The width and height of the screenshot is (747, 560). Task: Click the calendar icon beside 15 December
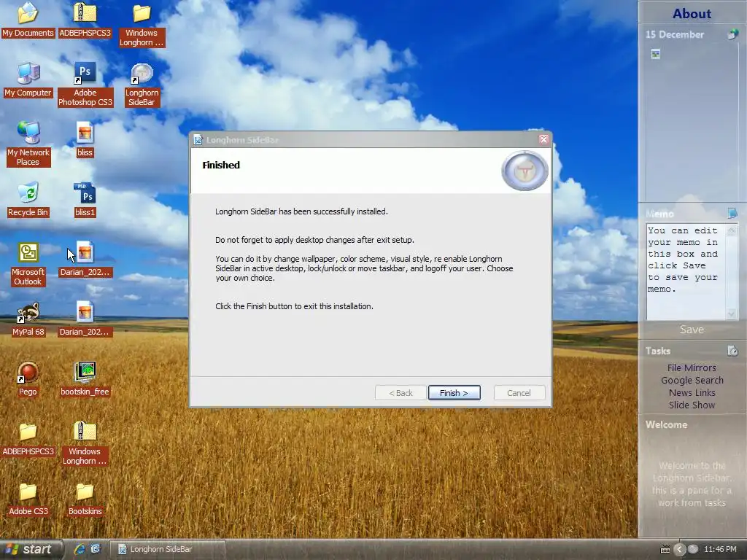(732, 34)
